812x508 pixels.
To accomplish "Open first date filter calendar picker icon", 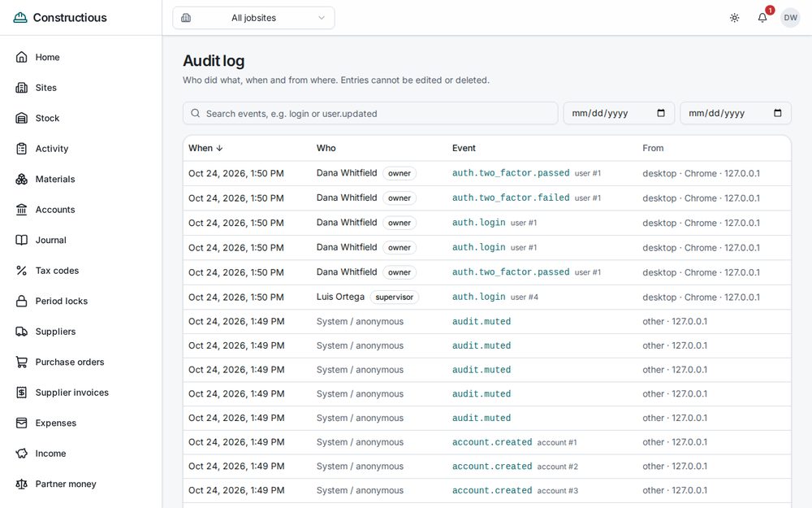I will [x=661, y=113].
